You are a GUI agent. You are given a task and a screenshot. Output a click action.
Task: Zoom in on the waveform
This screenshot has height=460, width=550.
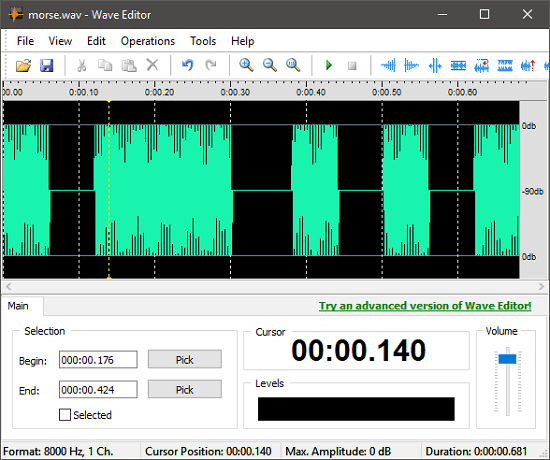coord(246,65)
